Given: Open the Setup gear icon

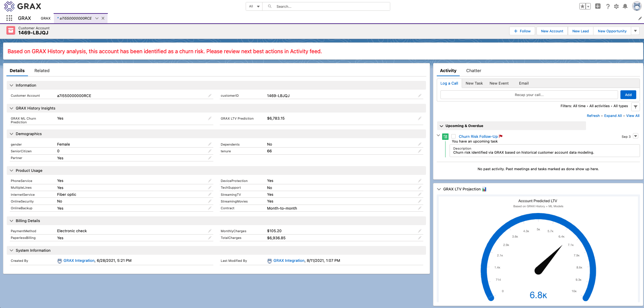Looking at the screenshot, I should coord(616,6).
